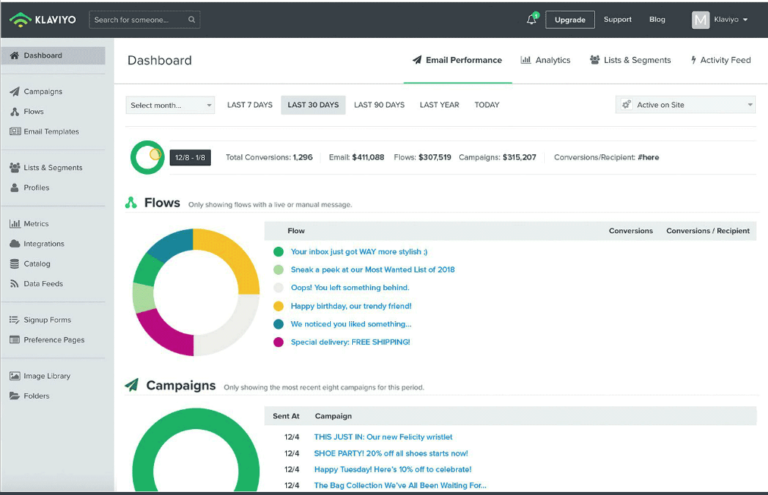Open Flows in the sidebar

[x=33, y=111]
